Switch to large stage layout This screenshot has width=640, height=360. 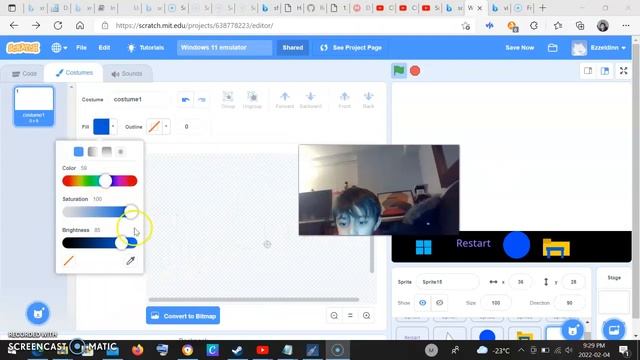[605, 71]
